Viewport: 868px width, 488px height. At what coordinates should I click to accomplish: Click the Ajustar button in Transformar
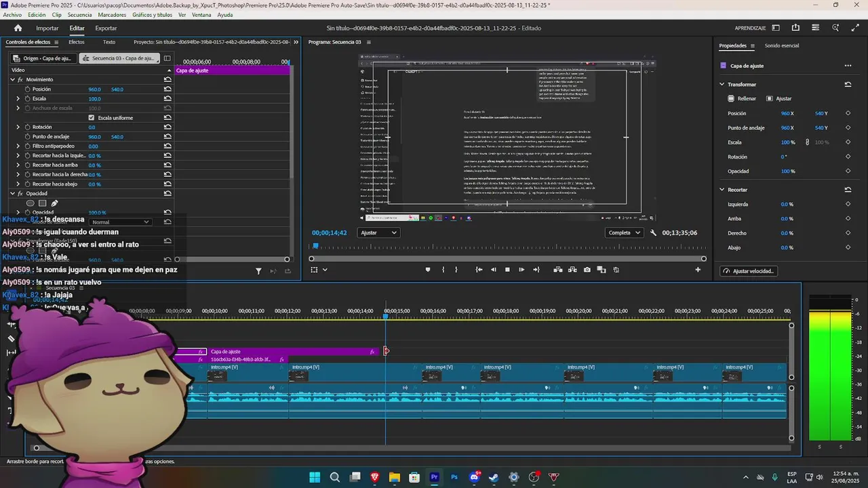[778, 98]
